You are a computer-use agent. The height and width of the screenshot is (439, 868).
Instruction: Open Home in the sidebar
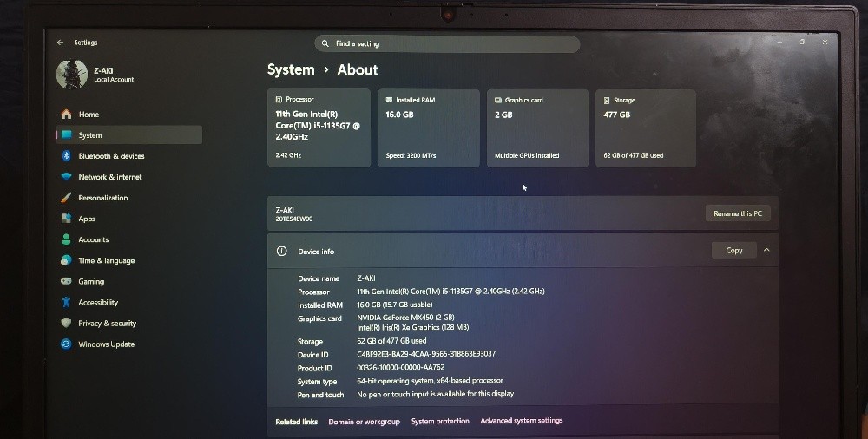point(128,114)
